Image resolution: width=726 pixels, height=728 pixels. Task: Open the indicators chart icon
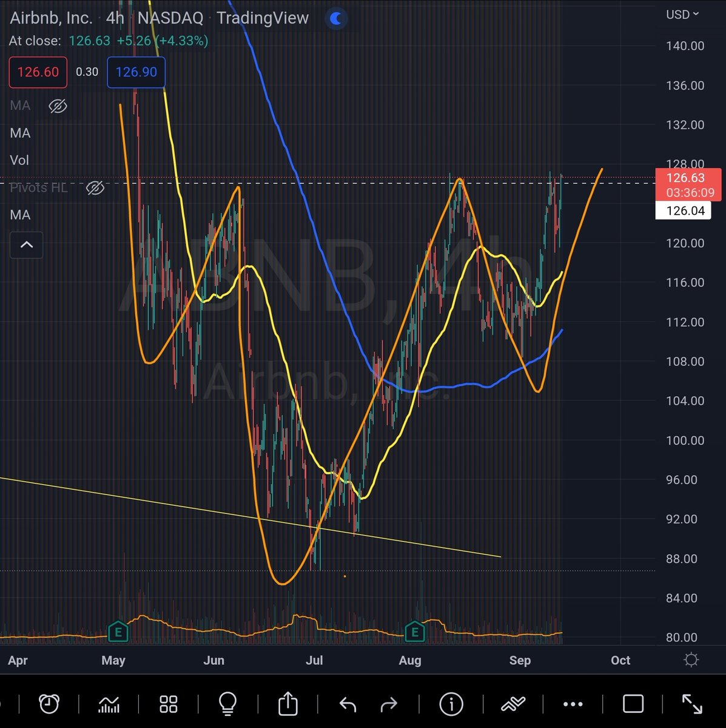coord(109,704)
